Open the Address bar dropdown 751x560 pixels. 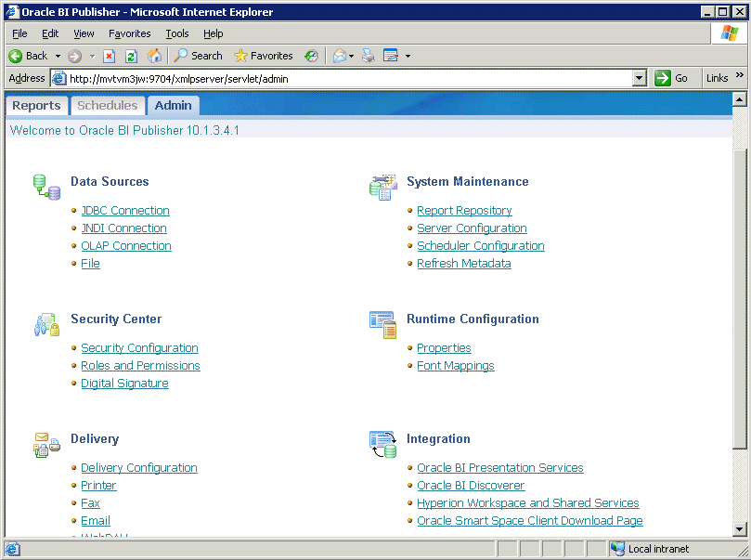coord(640,77)
